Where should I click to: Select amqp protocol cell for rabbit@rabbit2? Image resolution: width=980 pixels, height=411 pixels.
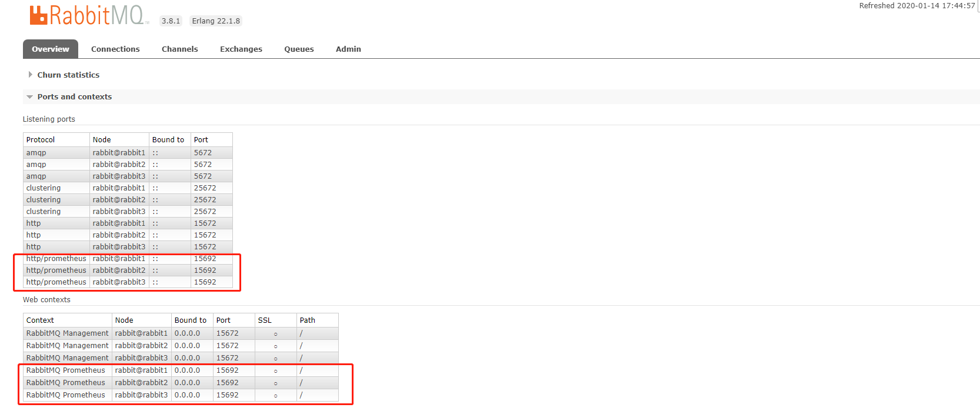point(56,164)
